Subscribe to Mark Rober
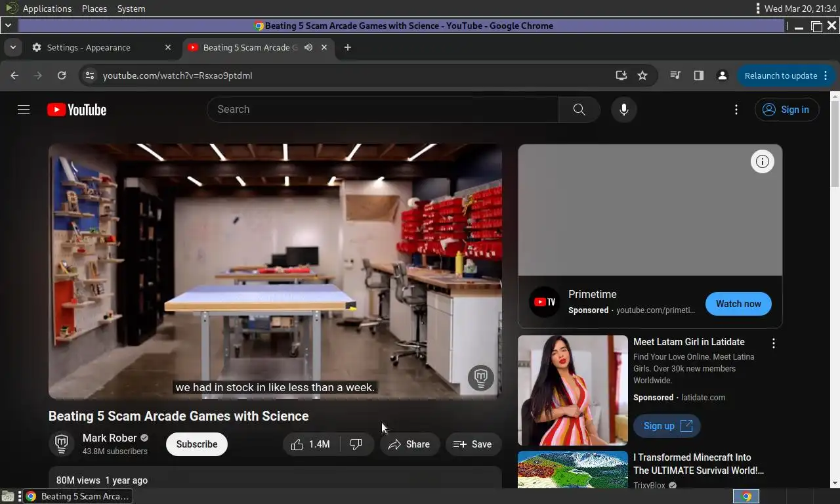 tap(197, 444)
